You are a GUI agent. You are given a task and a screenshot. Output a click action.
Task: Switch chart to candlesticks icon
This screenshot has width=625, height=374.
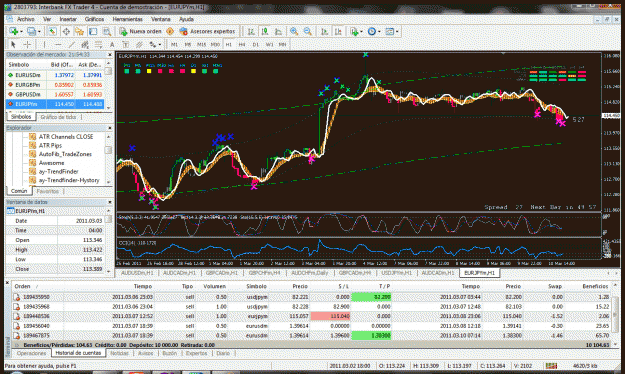265,31
